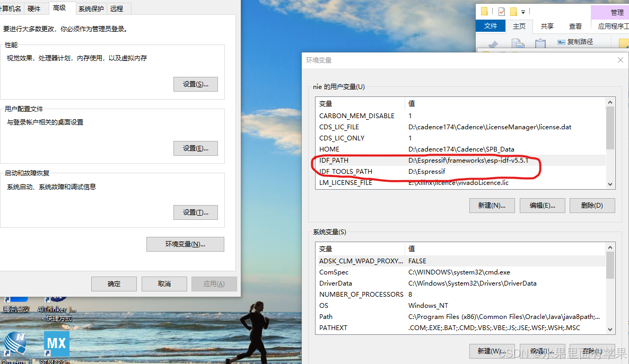629x364 pixels.
Task: Select the CDS_LIC_FILE user variable
Action: 460,127
